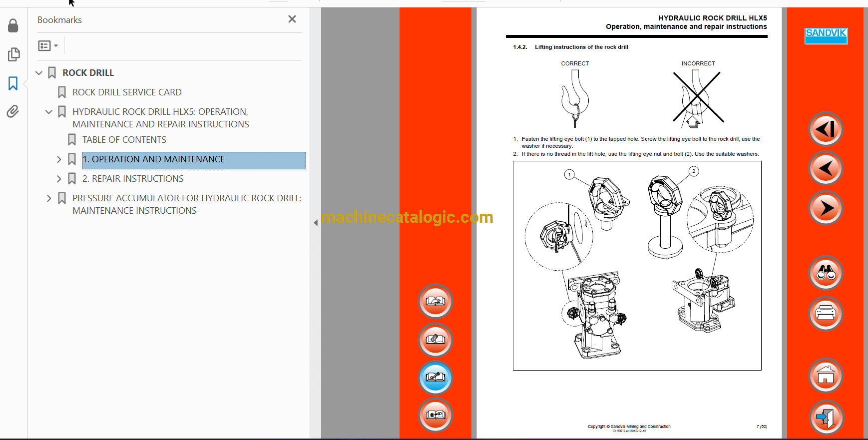Go to TABLE OF CONTENTS text label
Image resolution: width=868 pixels, height=440 pixels.
click(124, 140)
